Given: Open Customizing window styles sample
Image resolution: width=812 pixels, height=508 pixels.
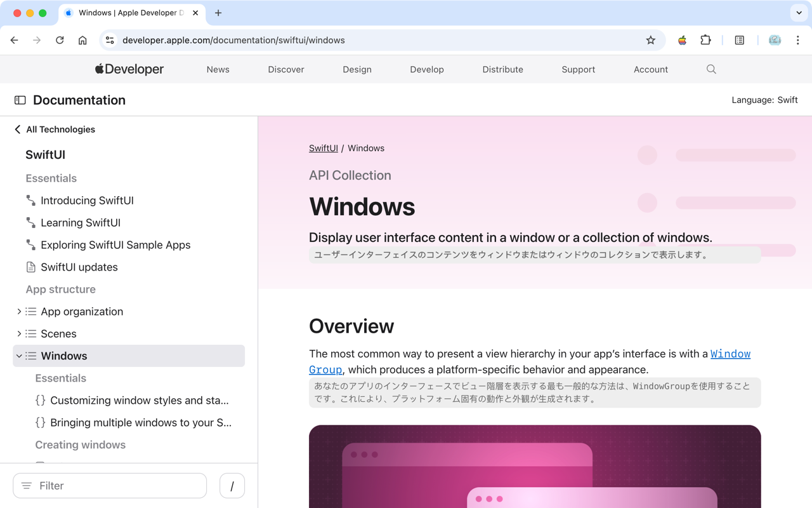Looking at the screenshot, I should click(140, 401).
